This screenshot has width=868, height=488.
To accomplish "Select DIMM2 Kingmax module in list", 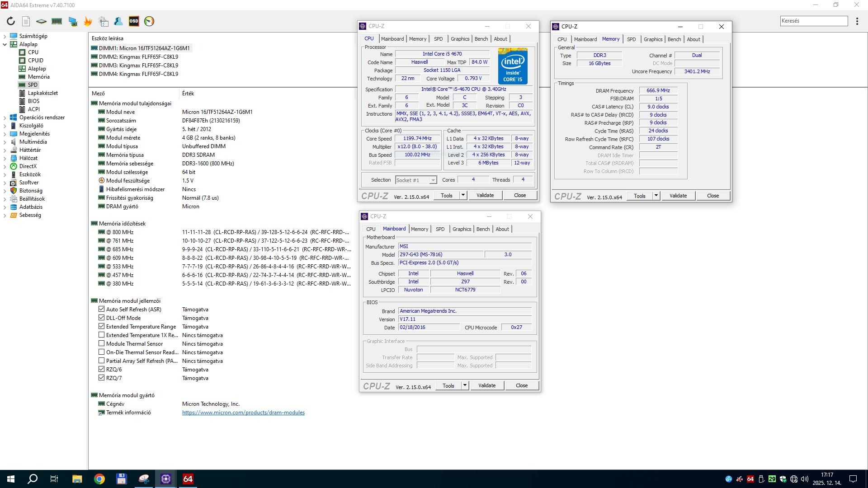I will [138, 57].
